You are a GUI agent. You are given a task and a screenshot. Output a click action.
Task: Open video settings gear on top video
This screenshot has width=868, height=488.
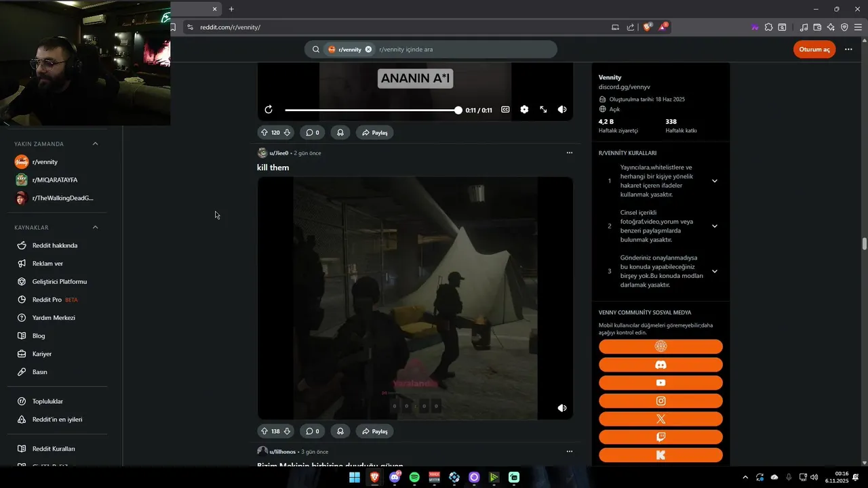[524, 110]
